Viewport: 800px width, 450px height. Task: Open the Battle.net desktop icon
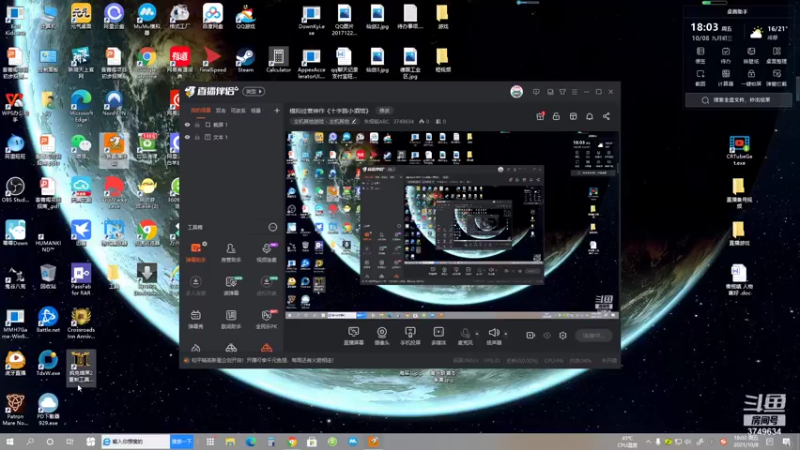coord(48,320)
